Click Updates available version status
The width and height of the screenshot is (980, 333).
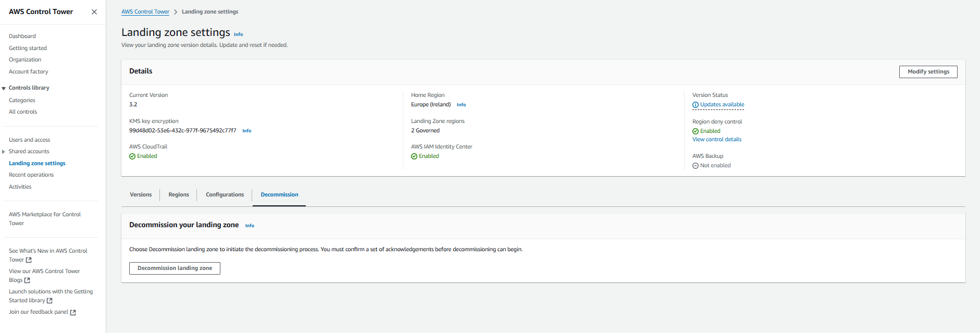[x=722, y=104]
